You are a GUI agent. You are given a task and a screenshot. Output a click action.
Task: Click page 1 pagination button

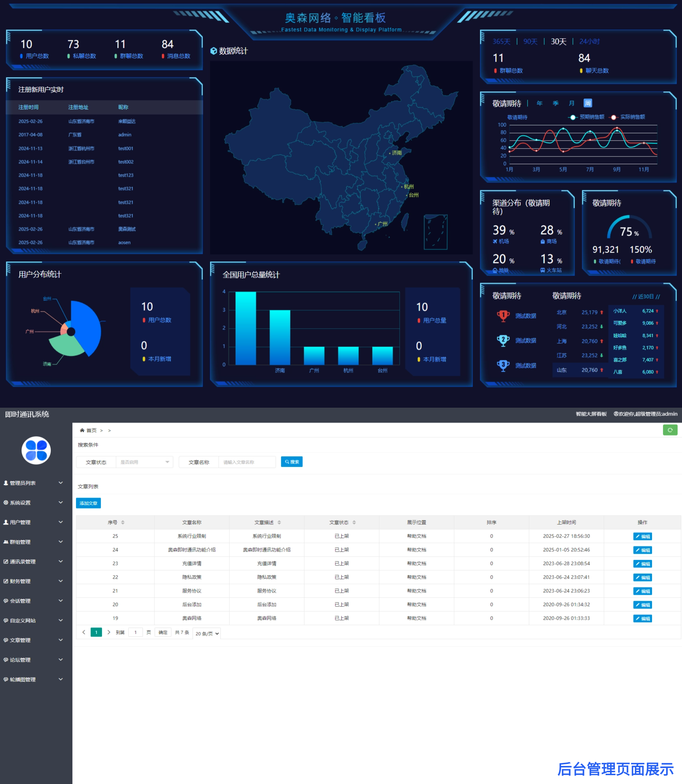tap(96, 632)
